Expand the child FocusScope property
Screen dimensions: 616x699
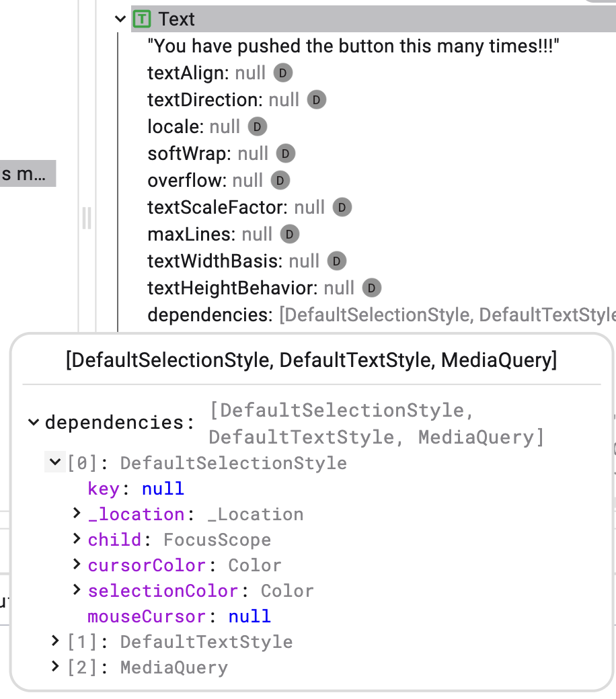coord(76,540)
